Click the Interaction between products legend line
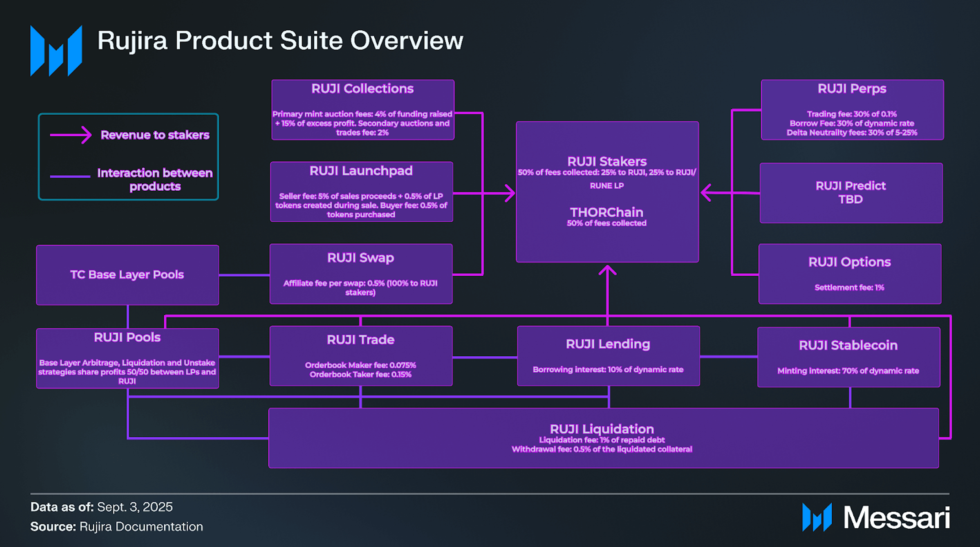This screenshot has height=547, width=980. click(70, 176)
